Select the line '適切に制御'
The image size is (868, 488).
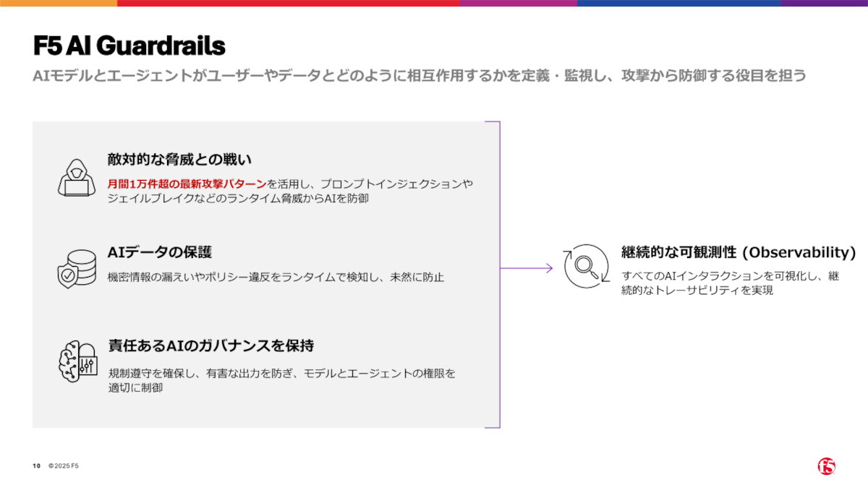click(135, 388)
